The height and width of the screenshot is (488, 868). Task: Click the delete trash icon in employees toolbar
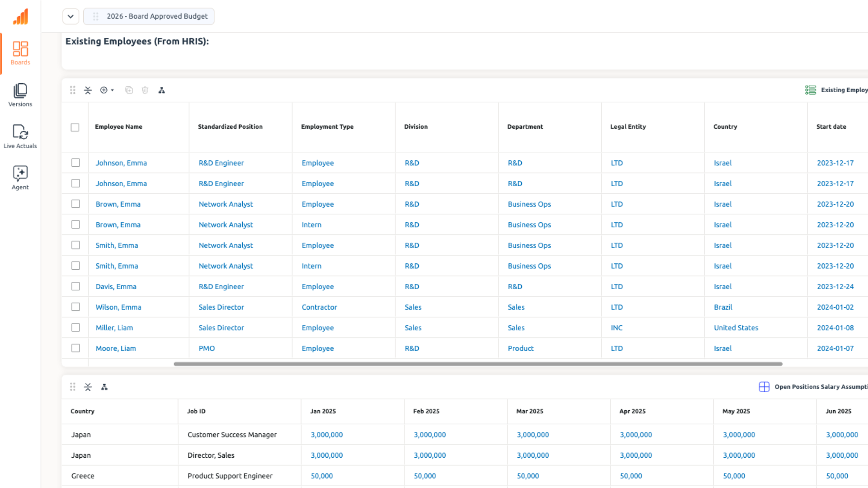pyautogui.click(x=145, y=90)
